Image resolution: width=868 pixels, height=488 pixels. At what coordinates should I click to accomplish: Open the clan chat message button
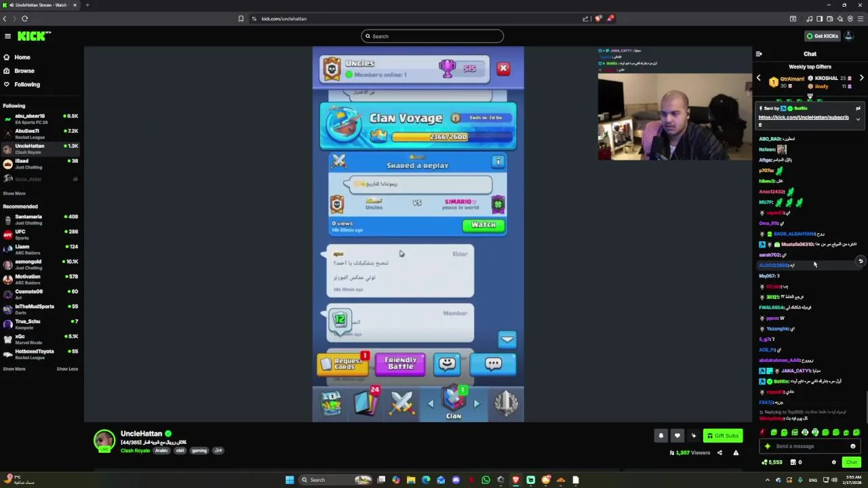[x=493, y=363]
